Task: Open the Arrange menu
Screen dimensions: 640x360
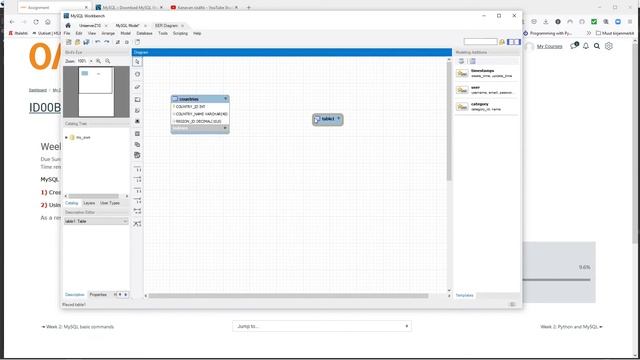Action: (108, 33)
